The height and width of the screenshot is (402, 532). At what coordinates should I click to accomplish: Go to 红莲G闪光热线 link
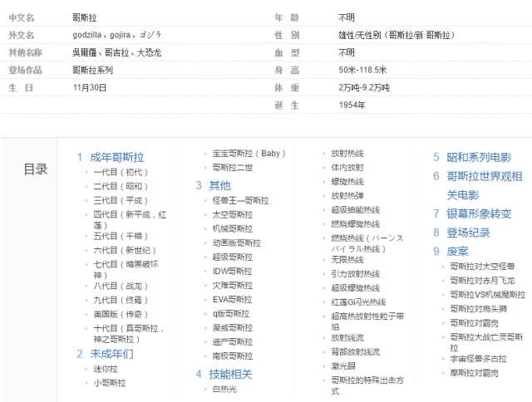click(358, 302)
